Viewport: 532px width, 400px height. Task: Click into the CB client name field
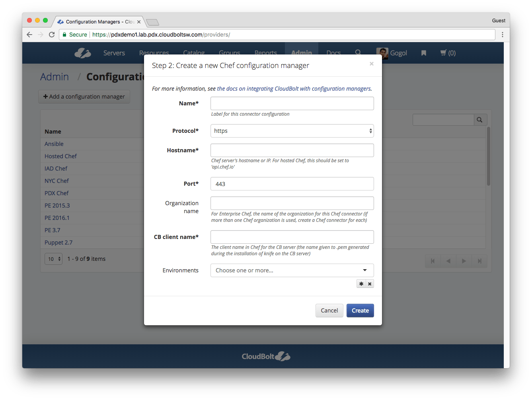(292, 237)
